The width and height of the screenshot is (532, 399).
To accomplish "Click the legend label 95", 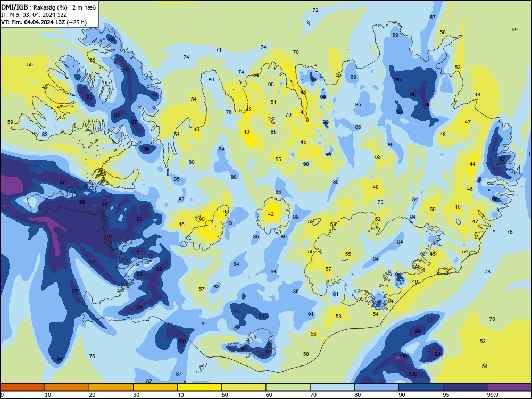I will tap(446, 395).
